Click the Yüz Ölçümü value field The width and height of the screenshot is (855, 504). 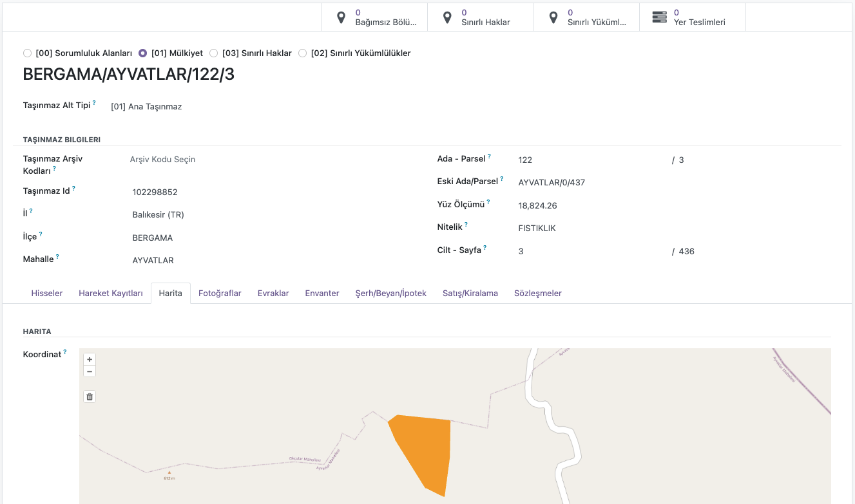537,206
